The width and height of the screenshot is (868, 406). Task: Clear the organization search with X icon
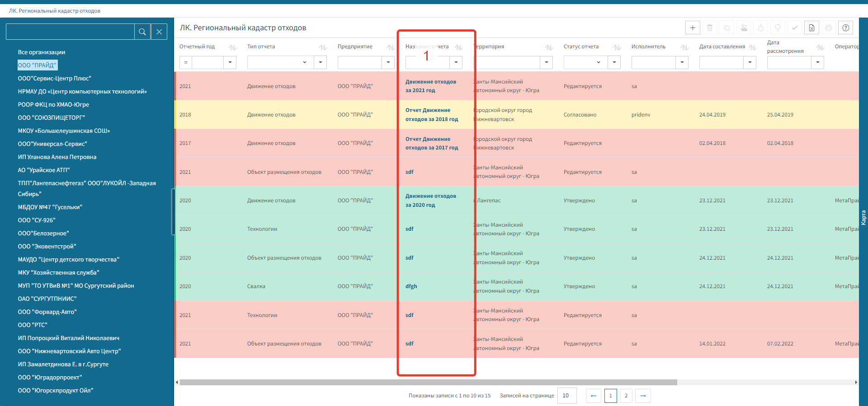tap(159, 32)
